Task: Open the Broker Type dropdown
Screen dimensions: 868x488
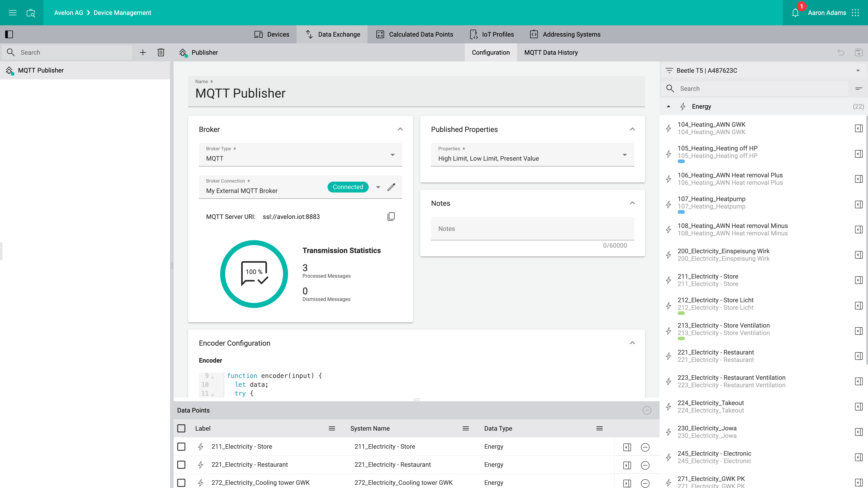Action: click(301, 155)
